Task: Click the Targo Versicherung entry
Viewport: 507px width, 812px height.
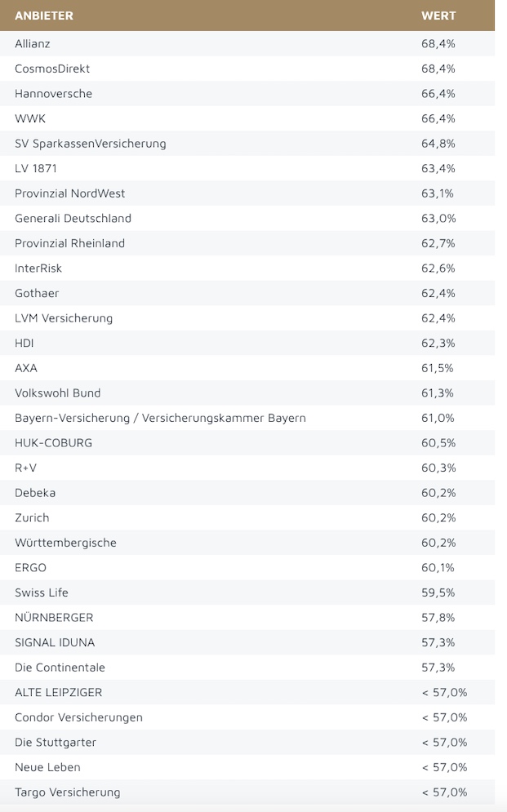Action: pos(67,792)
